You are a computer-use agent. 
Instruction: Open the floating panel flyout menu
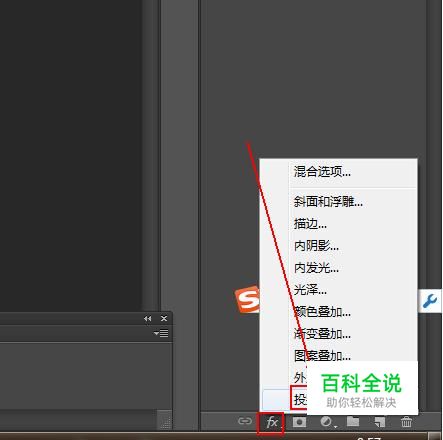coord(161,333)
